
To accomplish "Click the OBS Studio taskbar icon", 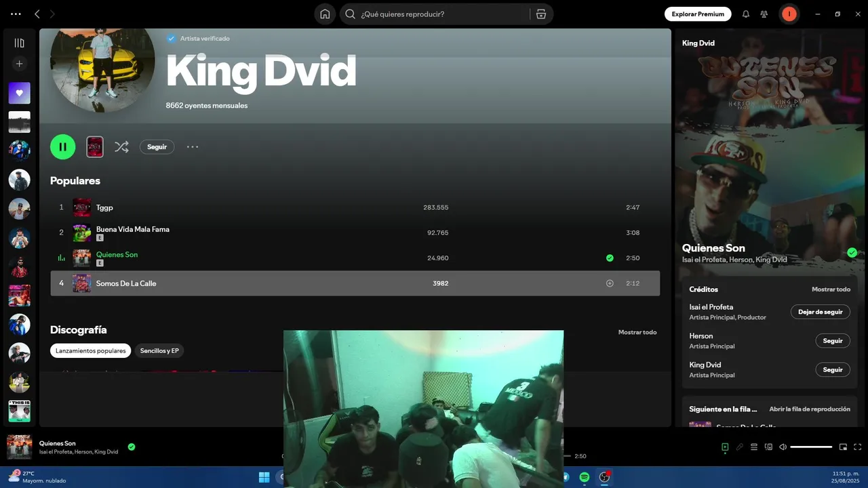I will tap(604, 477).
